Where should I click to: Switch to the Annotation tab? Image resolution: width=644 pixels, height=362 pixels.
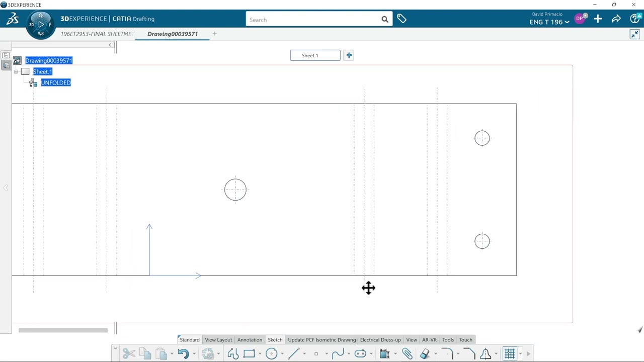(x=250, y=340)
